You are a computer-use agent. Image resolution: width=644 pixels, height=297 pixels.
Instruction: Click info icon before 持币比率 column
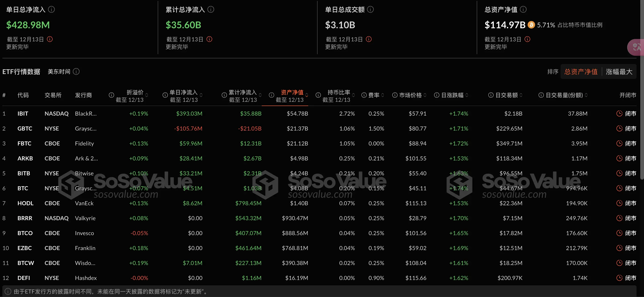(x=318, y=95)
